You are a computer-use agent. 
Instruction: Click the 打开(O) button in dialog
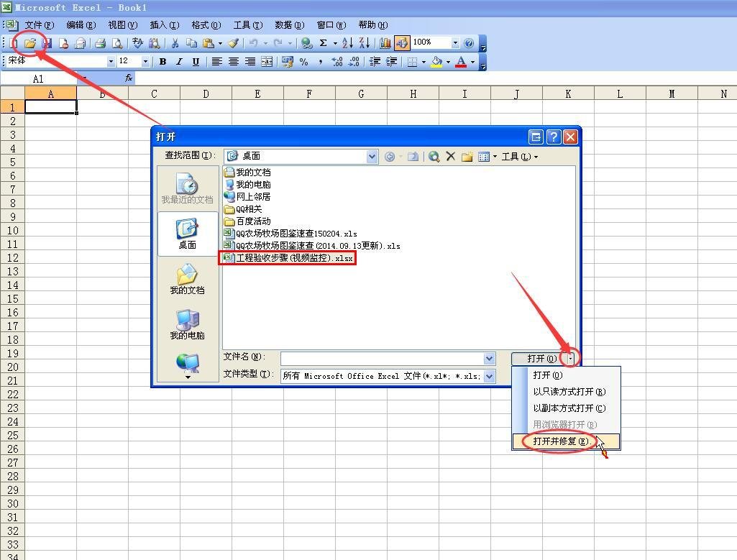point(539,358)
